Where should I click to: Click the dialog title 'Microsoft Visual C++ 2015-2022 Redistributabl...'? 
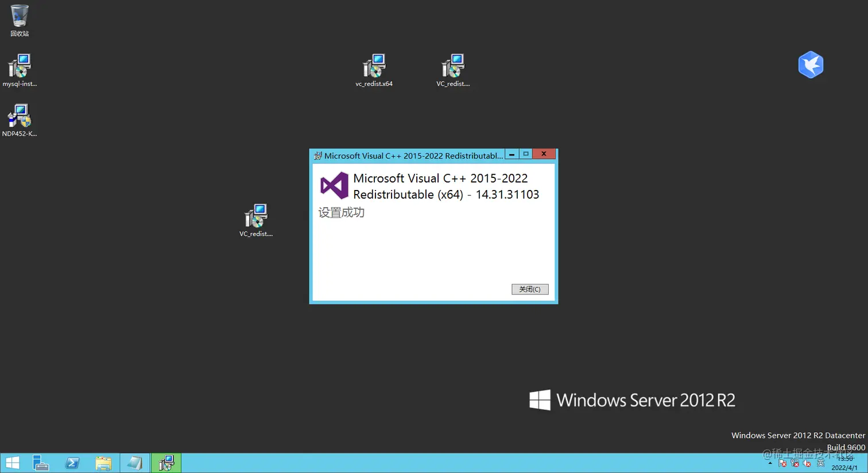click(413, 156)
